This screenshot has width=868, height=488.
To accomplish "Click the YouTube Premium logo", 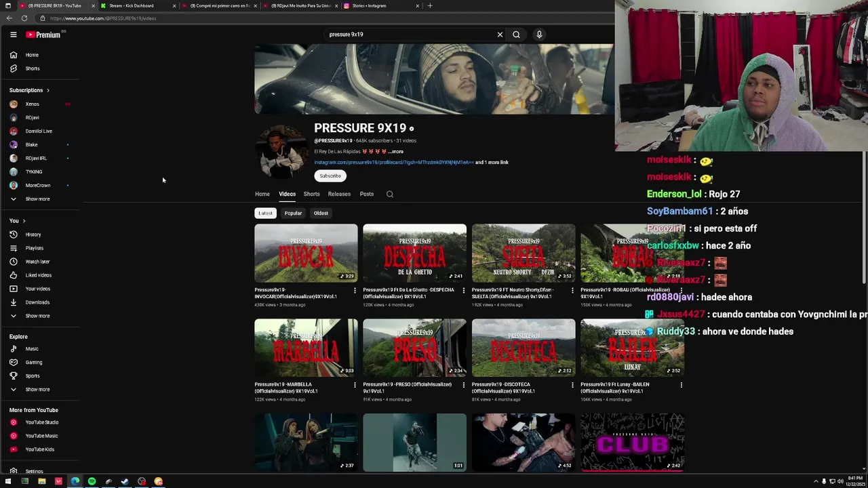I will pos(43,35).
